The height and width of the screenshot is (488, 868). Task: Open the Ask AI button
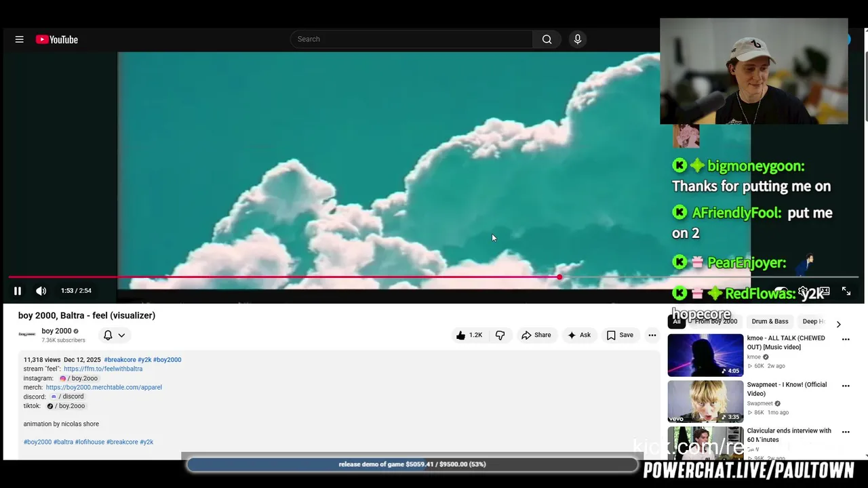tap(579, 335)
